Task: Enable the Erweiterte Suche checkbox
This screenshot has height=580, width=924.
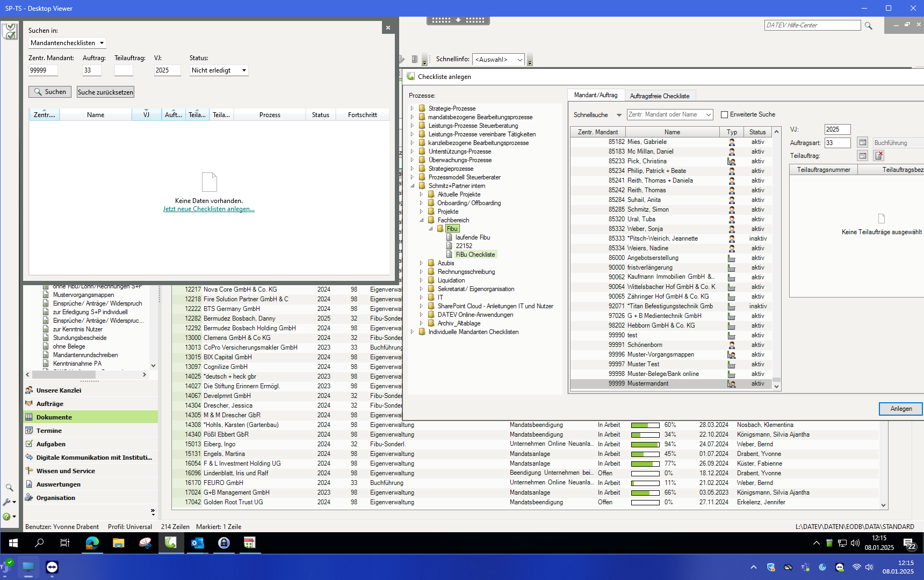Action: click(x=724, y=114)
